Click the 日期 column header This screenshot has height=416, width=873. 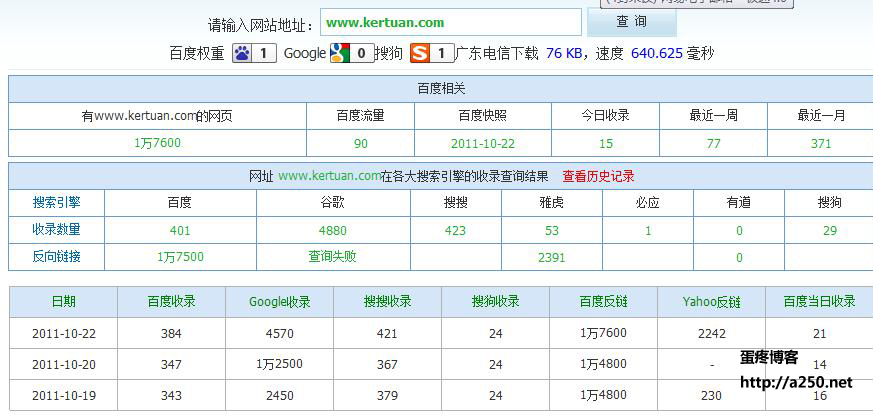[x=63, y=301]
